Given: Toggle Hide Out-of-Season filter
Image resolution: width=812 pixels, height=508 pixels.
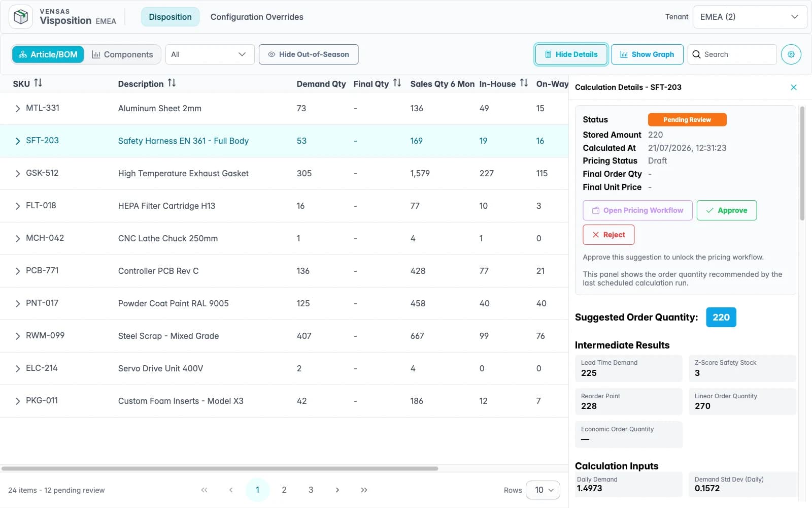Looking at the screenshot, I should click(x=309, y=54).
